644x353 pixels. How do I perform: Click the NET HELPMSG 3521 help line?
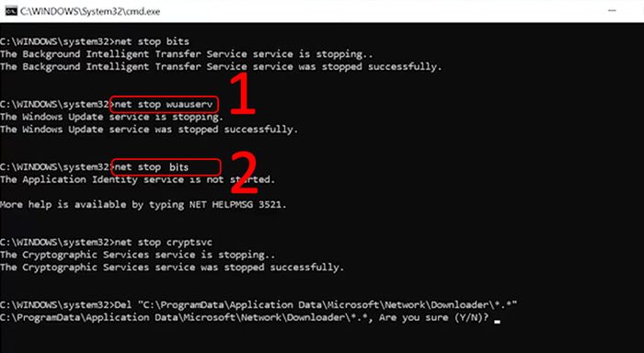tap(143, 204)
